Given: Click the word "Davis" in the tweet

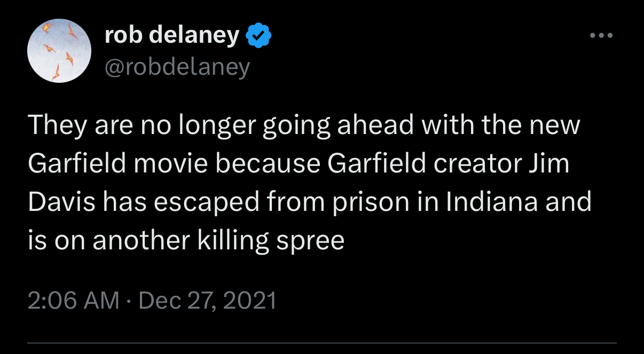Looking at the screenshot, I should 60,202.
